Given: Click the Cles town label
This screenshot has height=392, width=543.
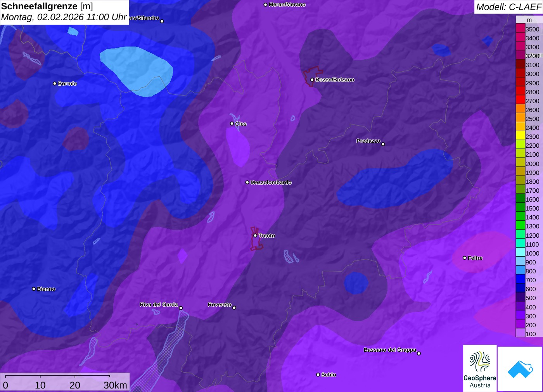Looking at the screenshot, I should coord(240,124).
